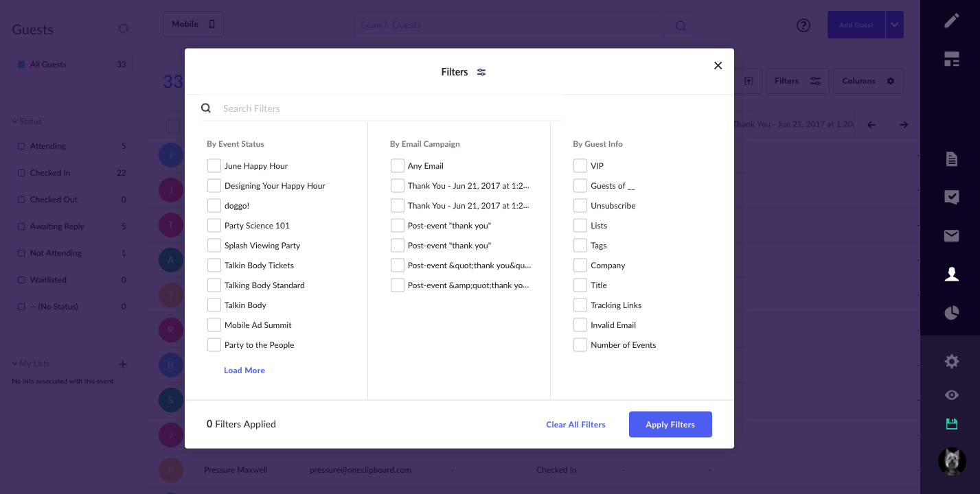Open the help question mark icon
980x494 pixels.
(x=804, y=25)
